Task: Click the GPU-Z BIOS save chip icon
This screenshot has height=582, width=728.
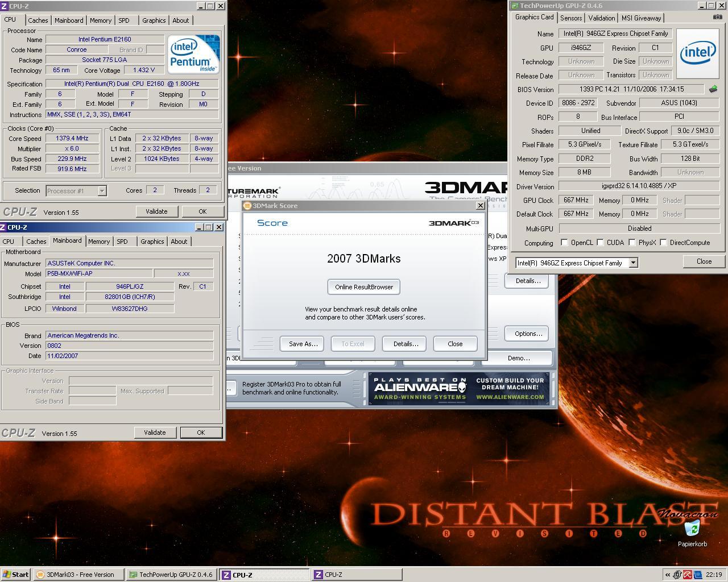Action: (713, 89)
